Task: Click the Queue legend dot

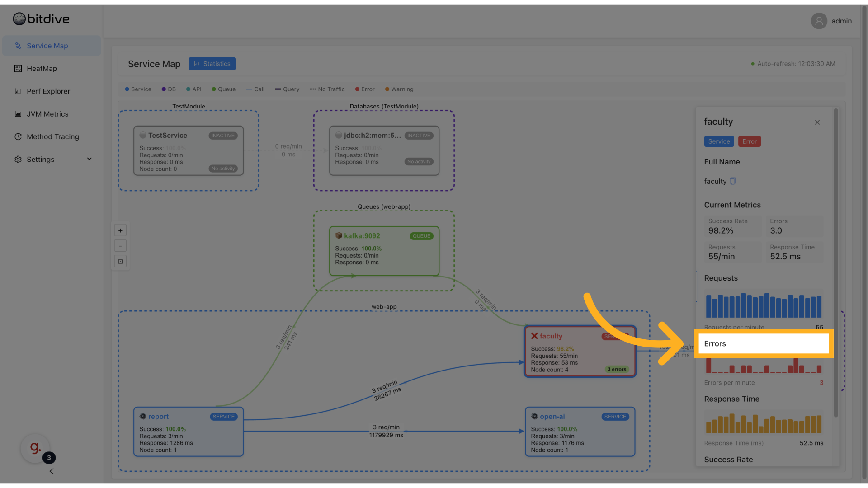Action: 214,89
